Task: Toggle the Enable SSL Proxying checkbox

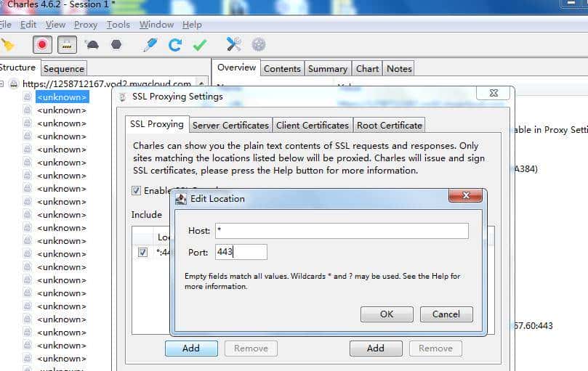Action: [137, 191]
